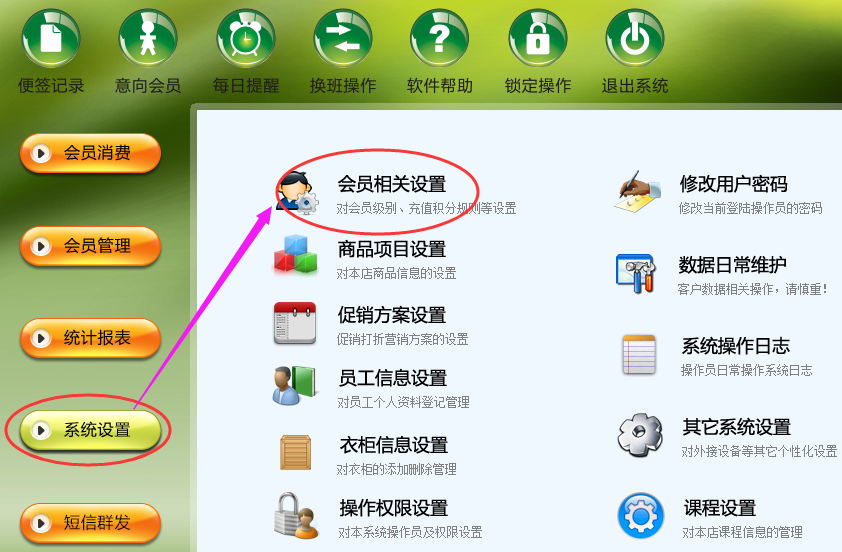This screenshot has height=552, width=842.
Task: Select the 会员消费 sidebar button
Action: [90, 154]
